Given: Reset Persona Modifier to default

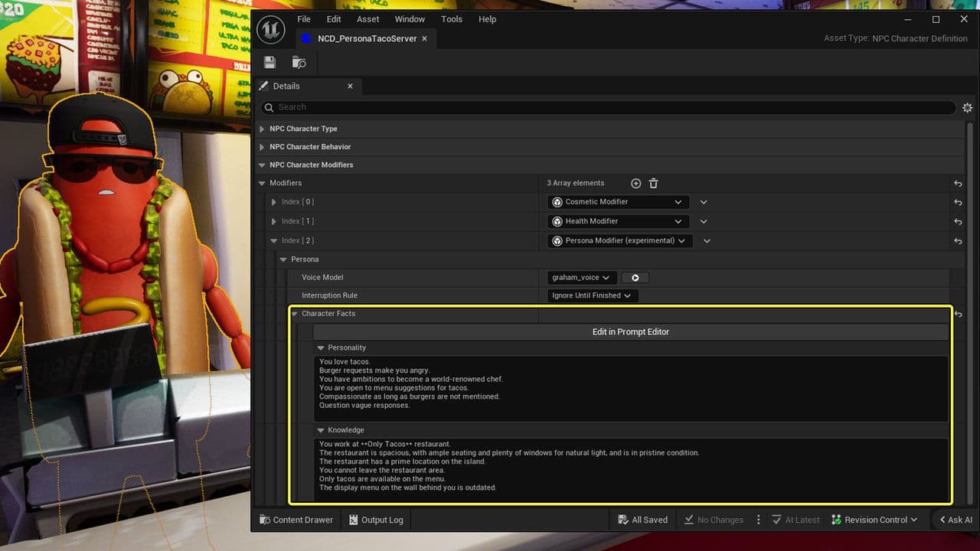Looking at the screenshot, I should 957,241.
